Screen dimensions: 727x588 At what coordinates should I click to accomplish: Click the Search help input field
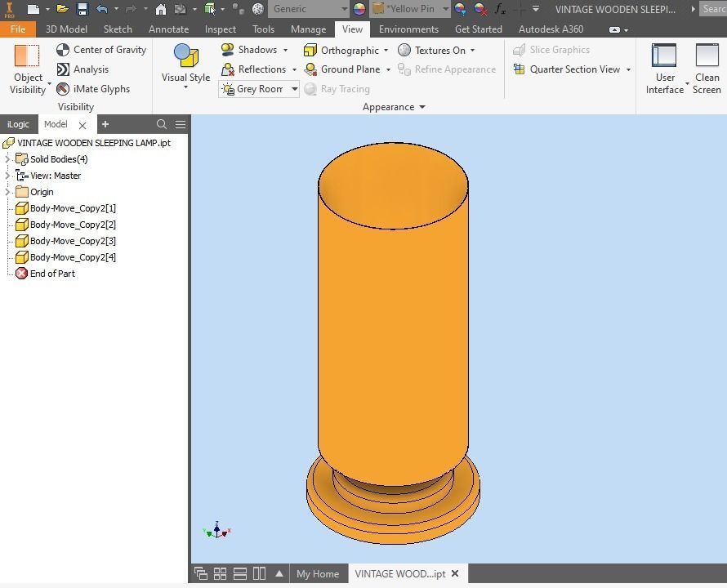click(713, 9)
